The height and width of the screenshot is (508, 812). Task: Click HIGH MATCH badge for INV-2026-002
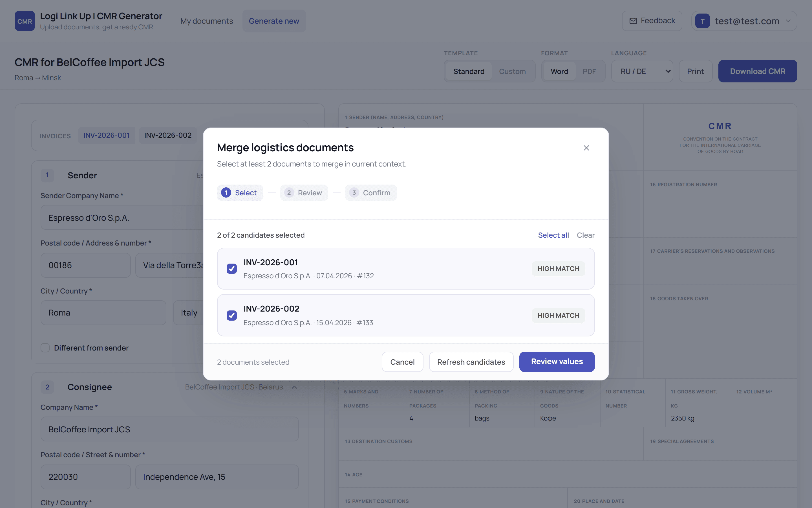coord(558,316)
